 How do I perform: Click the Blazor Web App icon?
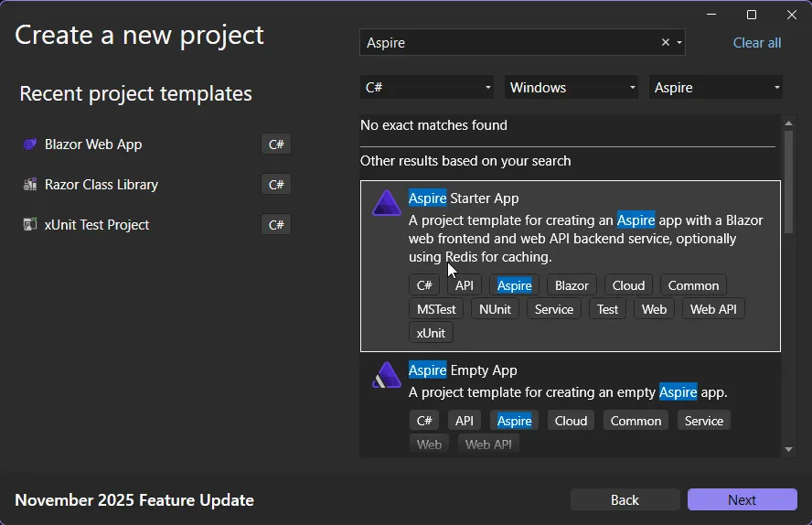point(30,145)
